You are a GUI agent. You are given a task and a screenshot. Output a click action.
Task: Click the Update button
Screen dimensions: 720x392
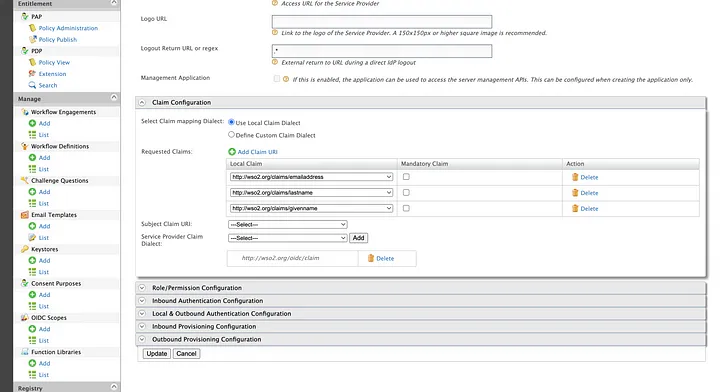(x=157, y=353)
